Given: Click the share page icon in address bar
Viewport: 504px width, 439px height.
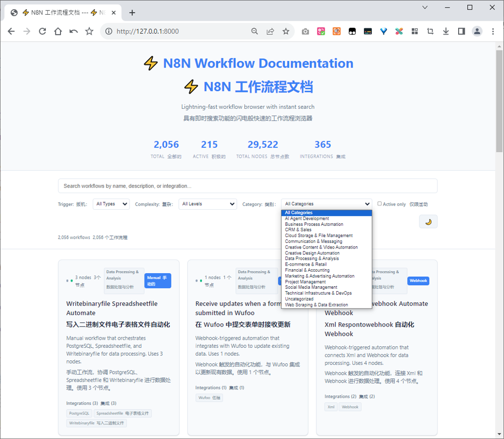Looking at the screenshot, I should click(270, 31).
